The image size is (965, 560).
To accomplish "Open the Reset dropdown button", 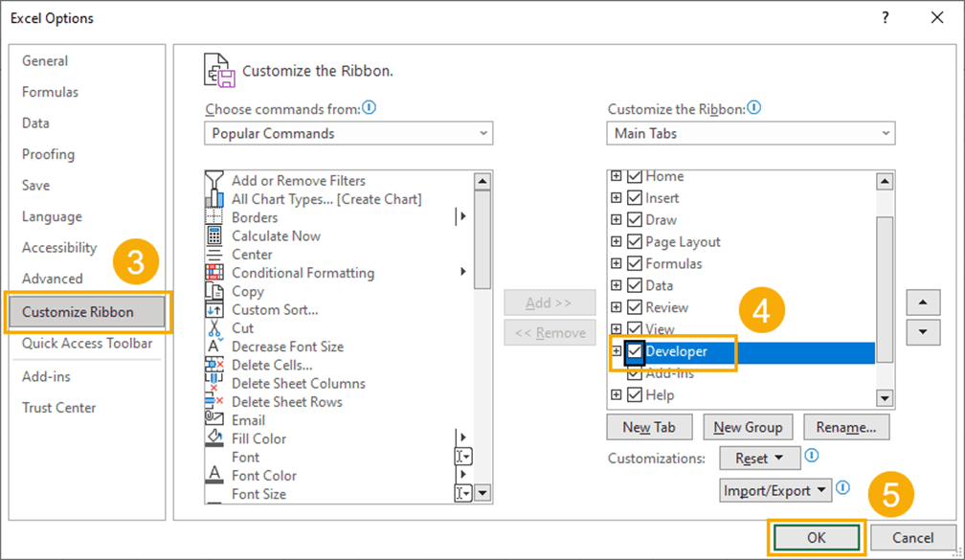I will (759, 458).
